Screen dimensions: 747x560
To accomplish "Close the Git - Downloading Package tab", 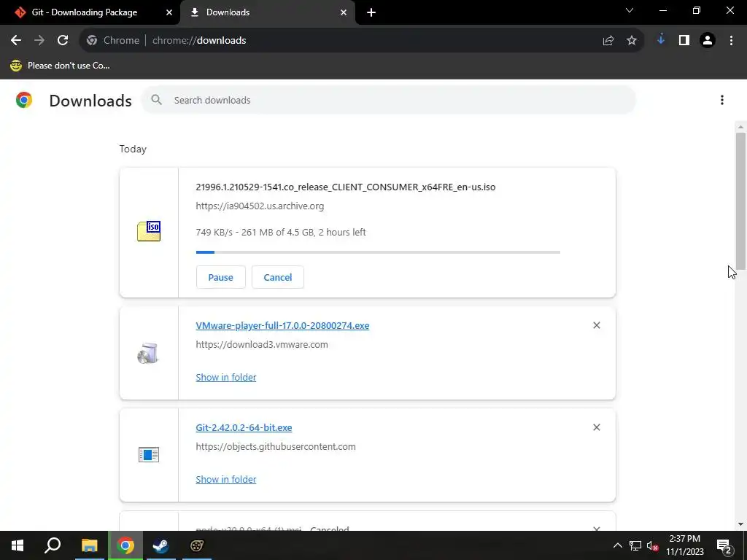I will [169, 12].
